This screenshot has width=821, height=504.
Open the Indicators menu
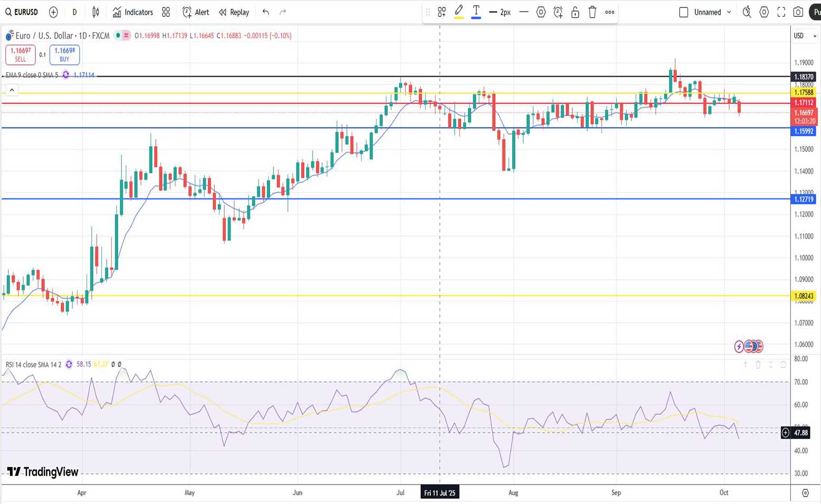tap(133, 12)
